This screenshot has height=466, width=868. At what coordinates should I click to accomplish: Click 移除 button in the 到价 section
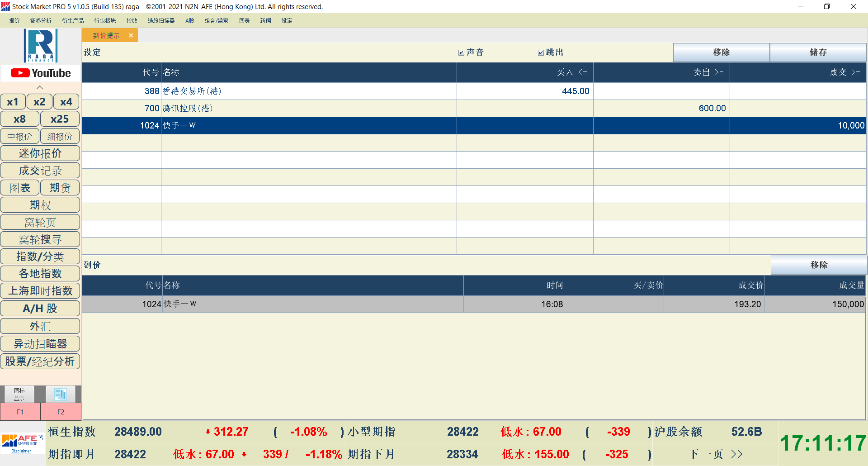click(818, 265)
